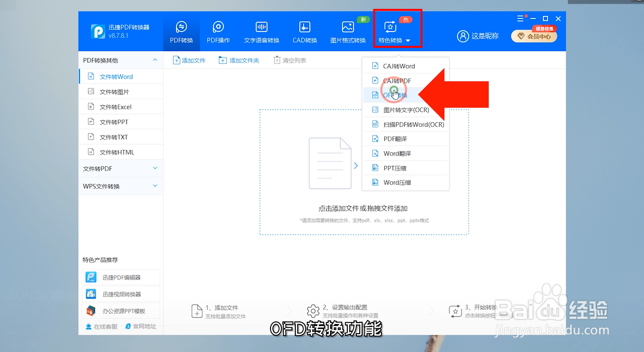The width and height of the screenshot is (644, 352).
Task: Select CAJ转Word from the menu
Action: click(399, 66)
